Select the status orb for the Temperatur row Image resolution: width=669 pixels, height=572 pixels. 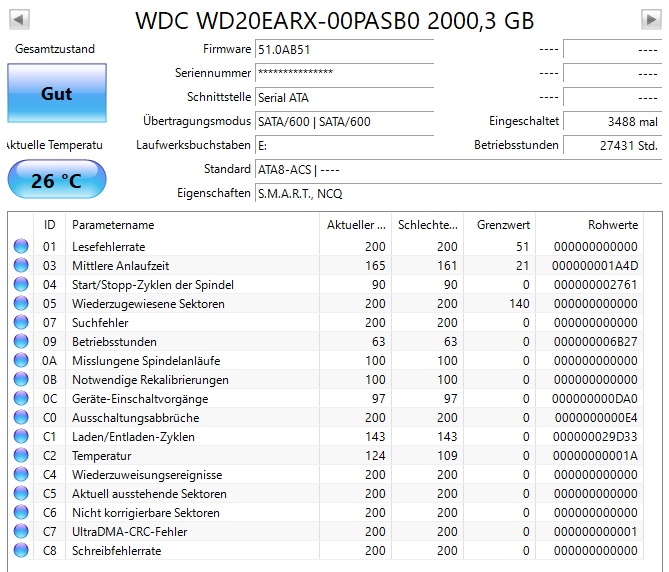pyautogui.click(x=21, y=455)
